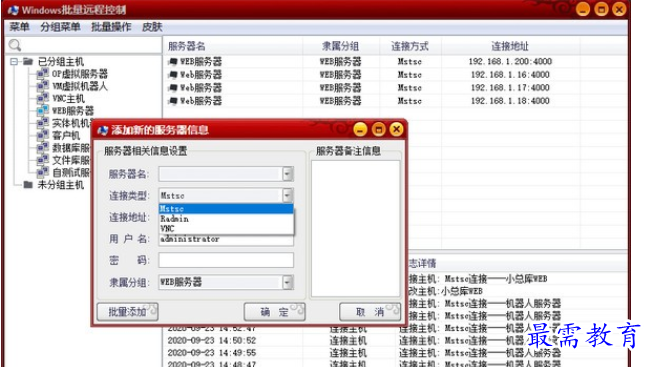Open the 批量操作 menu

pos(111,27)
